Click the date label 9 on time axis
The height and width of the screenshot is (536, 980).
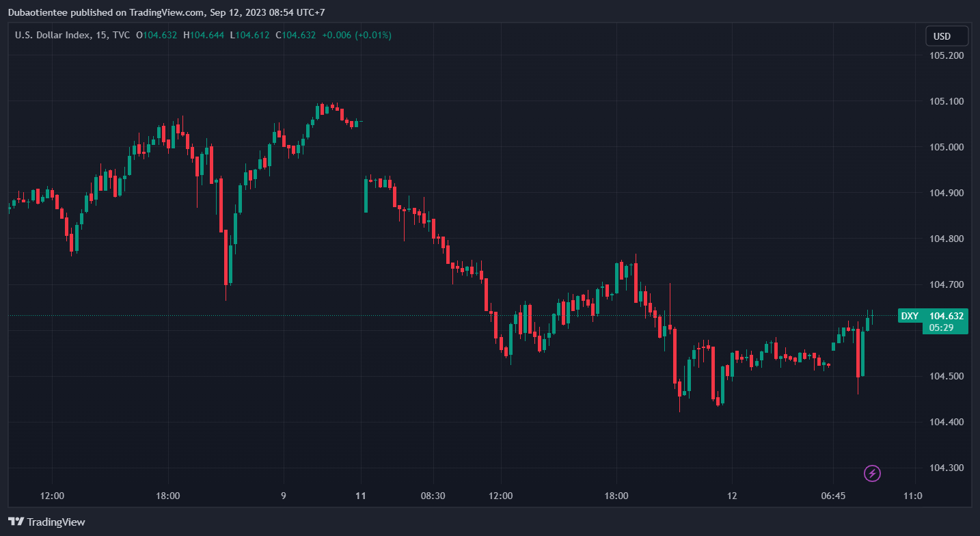(x=284, y=496)
